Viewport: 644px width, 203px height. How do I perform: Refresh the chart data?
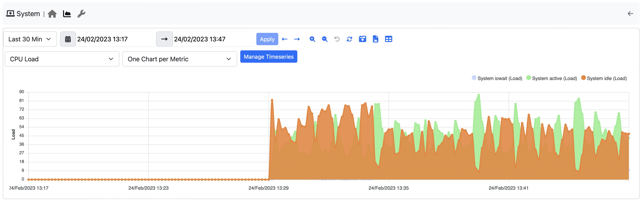349,39
